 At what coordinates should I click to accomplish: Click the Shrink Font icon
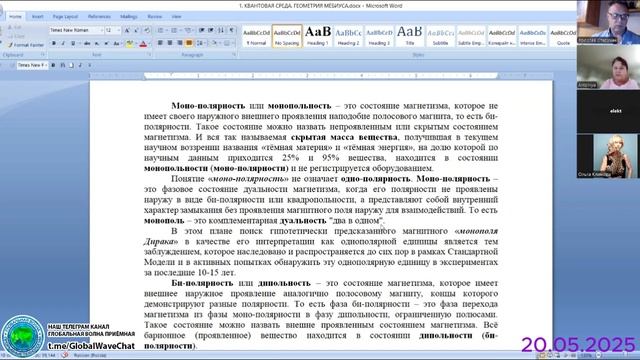point(136,30)
